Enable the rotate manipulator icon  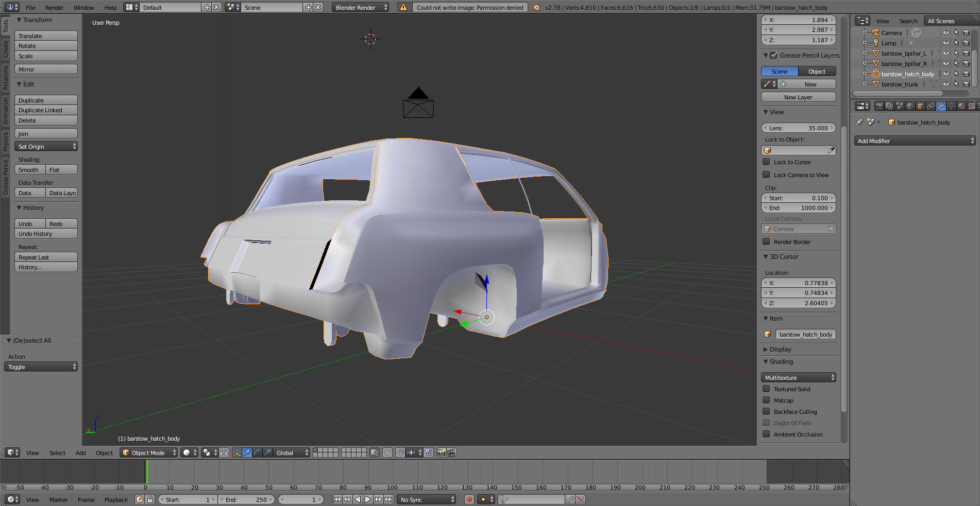257,452
